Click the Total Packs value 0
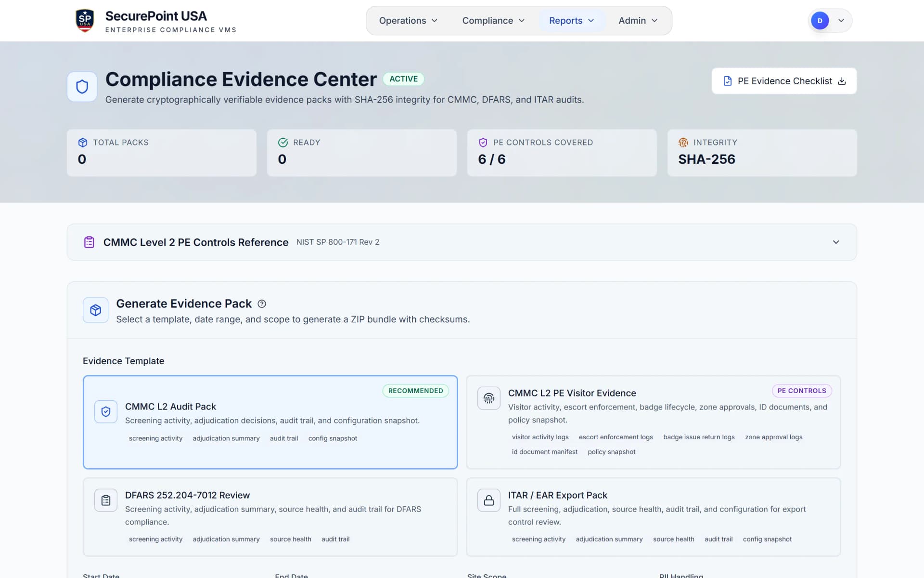The height and width of the screenshot is (578, 924). coord(82,159)
